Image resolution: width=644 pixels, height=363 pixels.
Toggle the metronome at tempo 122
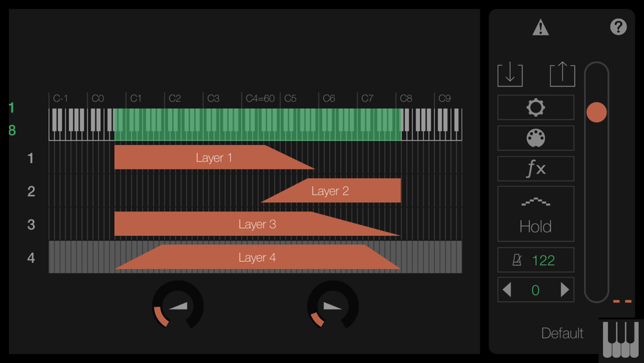(x=536, y=260)
